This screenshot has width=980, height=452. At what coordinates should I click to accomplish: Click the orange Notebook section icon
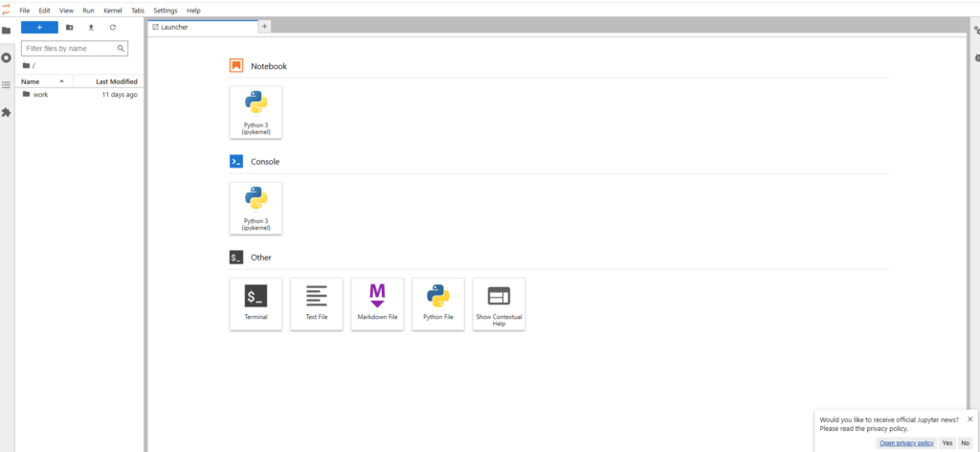point(236,66)
